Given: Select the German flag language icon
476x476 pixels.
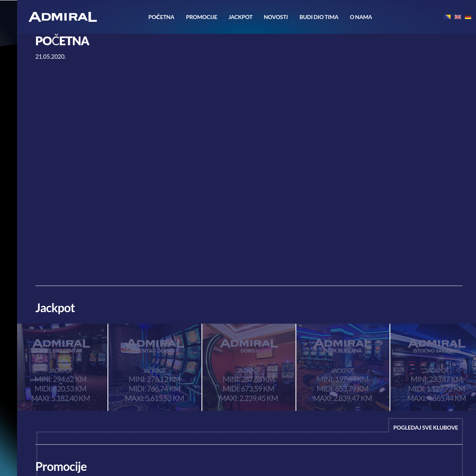Looking at the screenshot, I should click(x=468, y=17).
